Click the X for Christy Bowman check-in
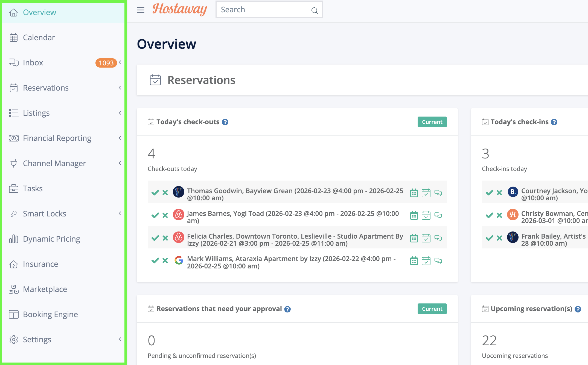 [x=499, y=215]
